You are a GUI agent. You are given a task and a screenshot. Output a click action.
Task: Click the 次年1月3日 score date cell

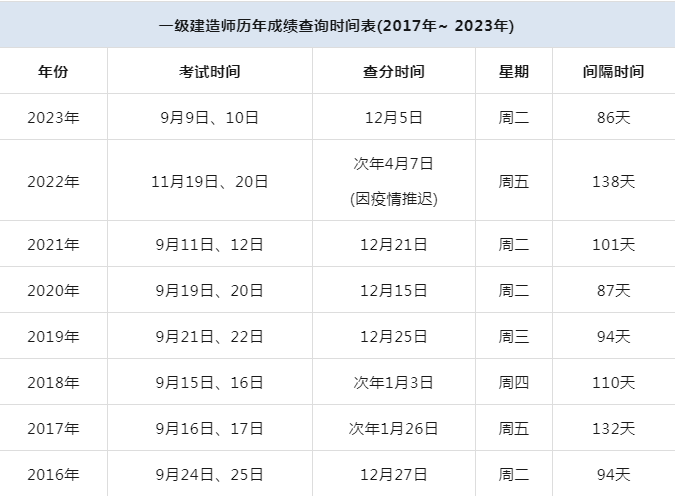pyautogui.click(x=393, y=382)
